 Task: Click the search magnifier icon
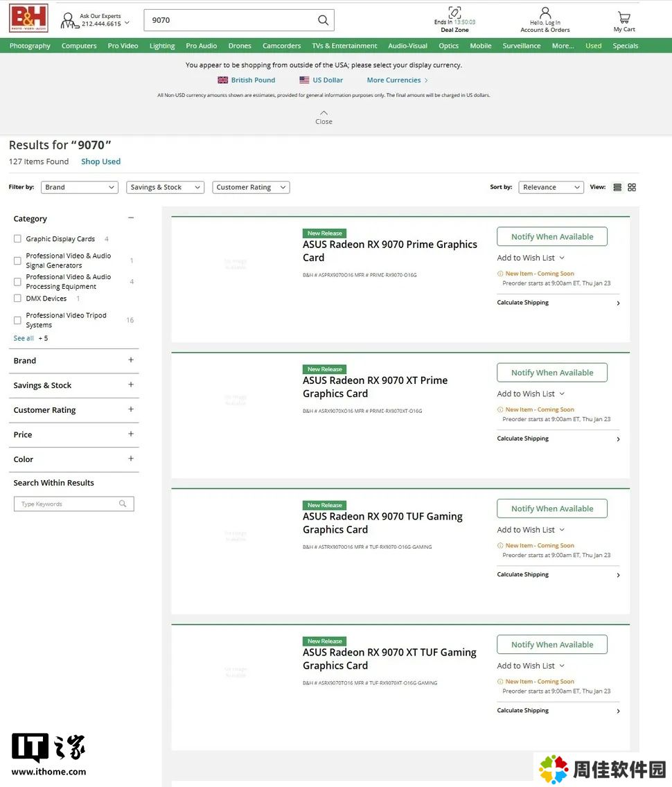pyautogui.click(x=323, y=20)
